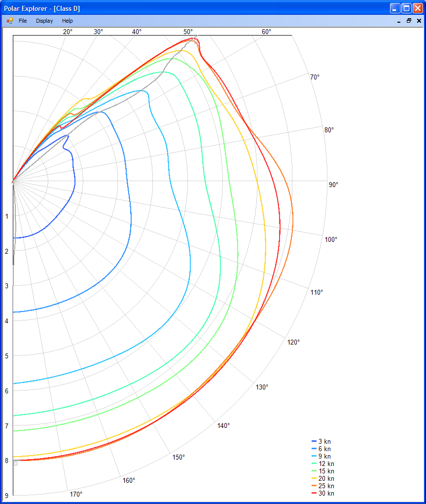Click the speed axis label 2
This screenshot has height=504, width=426.
tap(7, 251)
